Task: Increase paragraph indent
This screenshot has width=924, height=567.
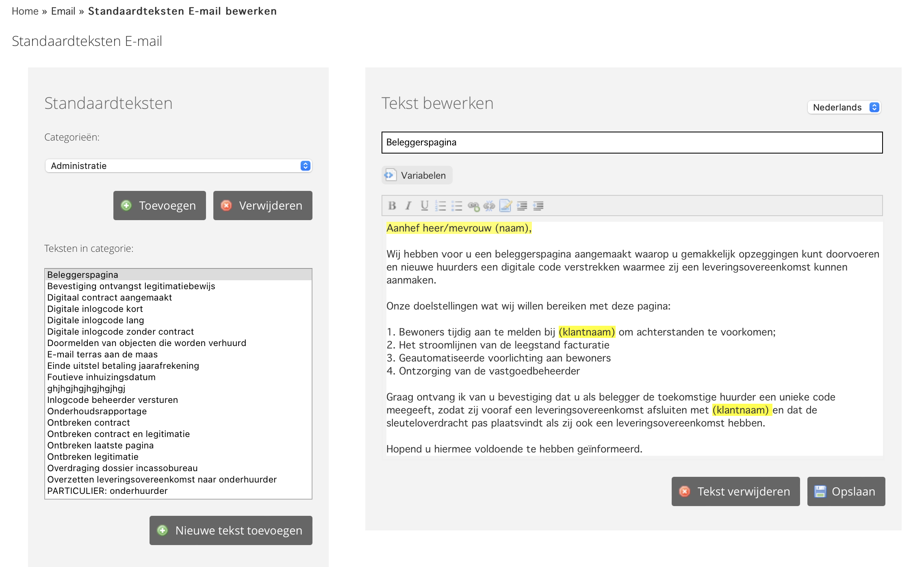Action: pos(522,206)
